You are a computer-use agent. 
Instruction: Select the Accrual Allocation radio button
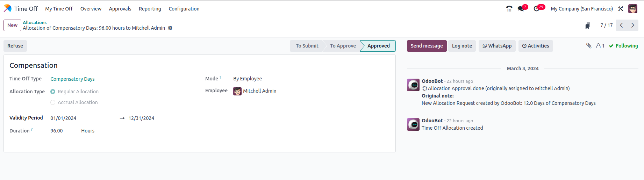pyautogui.click(x=53, y=102)
